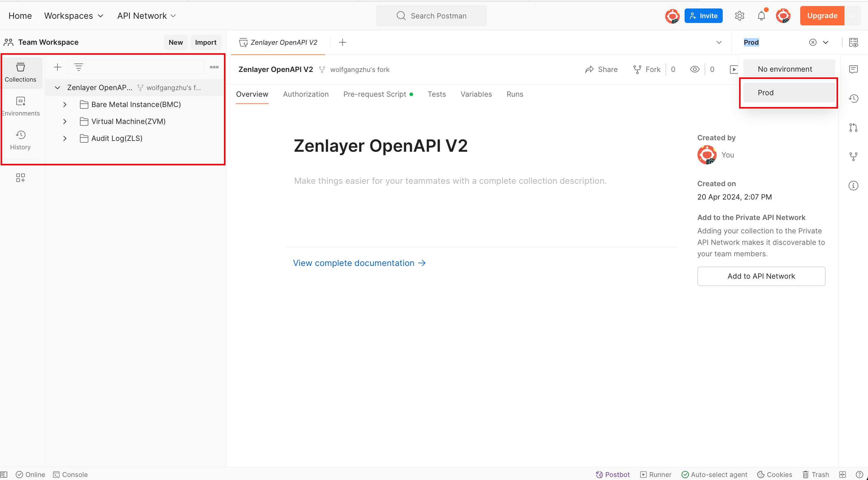Open the comments icon in right sidebar
Image resolution: width=868 pixels, height=480 pixels.
853,69
